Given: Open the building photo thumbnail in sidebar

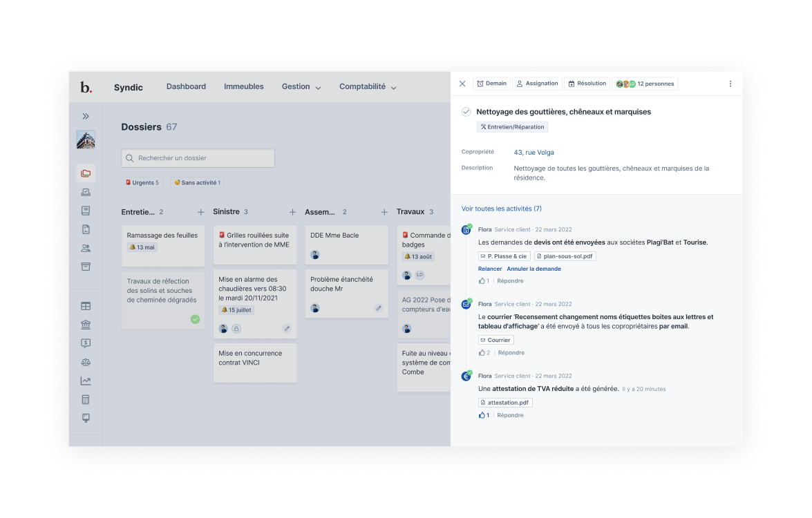Looking at the screenshot, I should click(x=86, y=140).
